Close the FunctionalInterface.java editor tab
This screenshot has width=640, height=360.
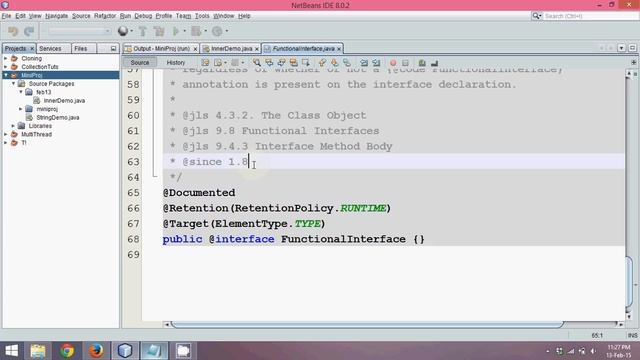coord(339,49)
